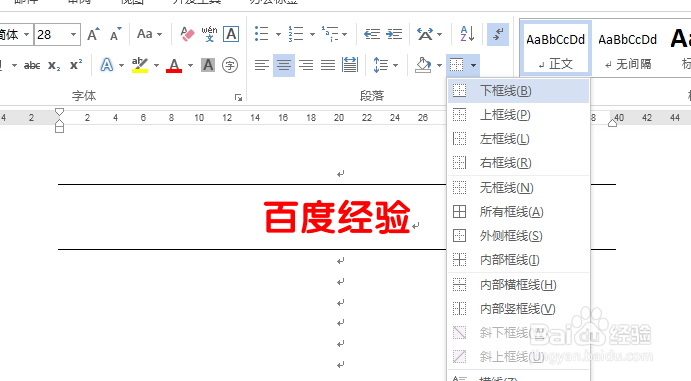The width and height of the screenshot is (691, 381).
Task: Justify paragraph text
Action: [328, 65]
